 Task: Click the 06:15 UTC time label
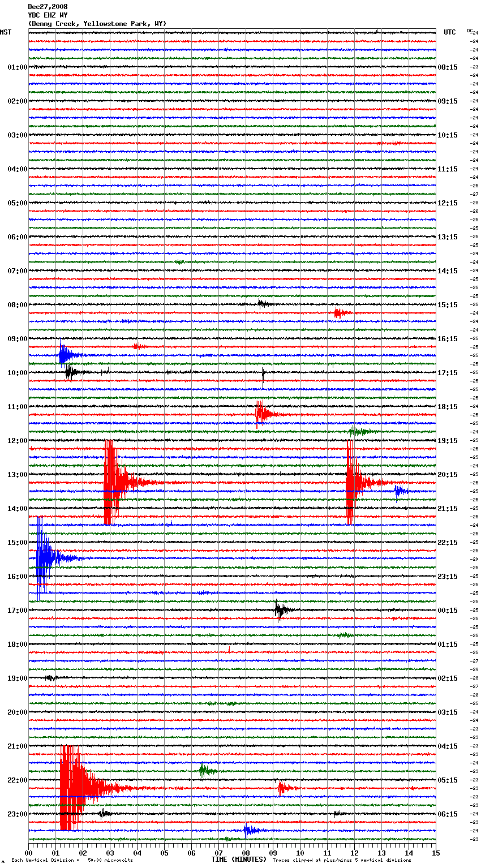point(448,814)
